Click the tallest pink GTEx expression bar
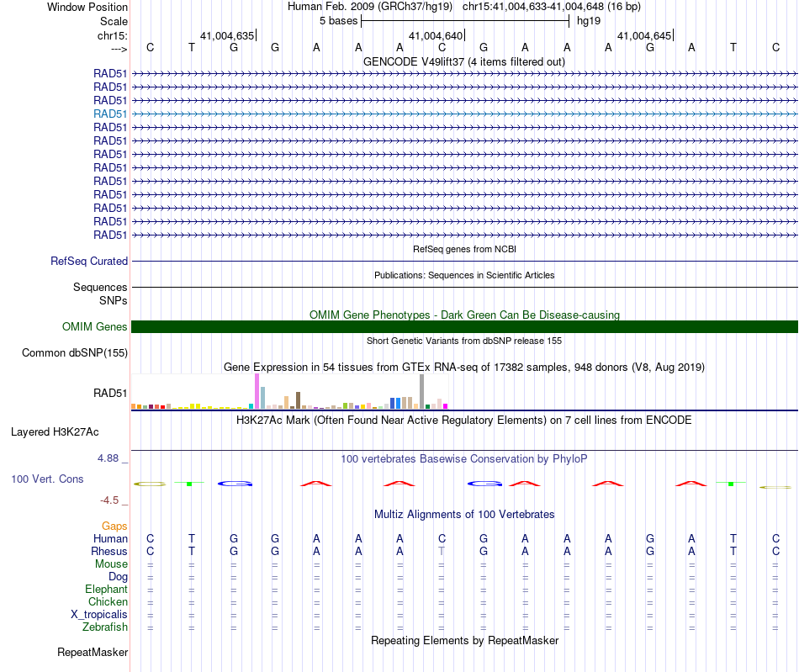This screenshot has width=799, height=672. coord(257,391)
